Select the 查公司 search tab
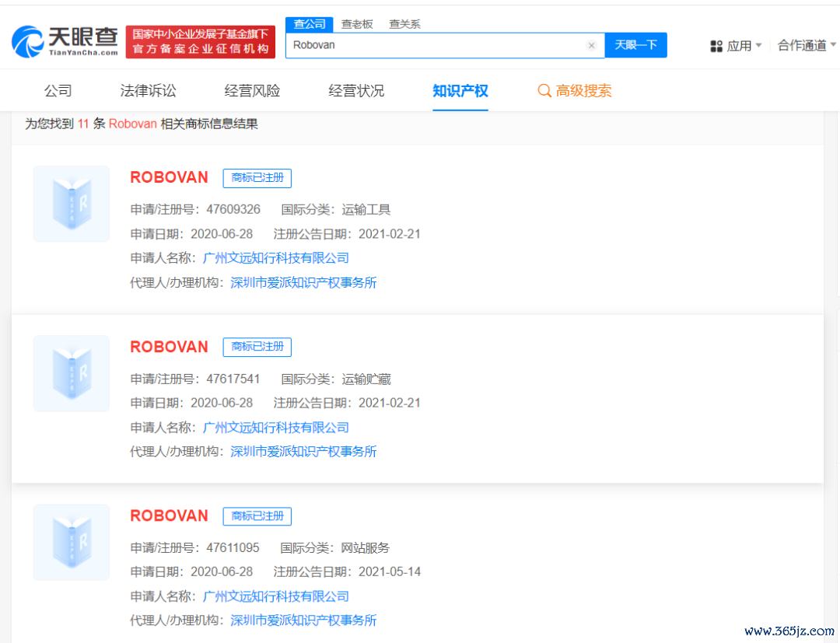 click(x=309, y=24)
